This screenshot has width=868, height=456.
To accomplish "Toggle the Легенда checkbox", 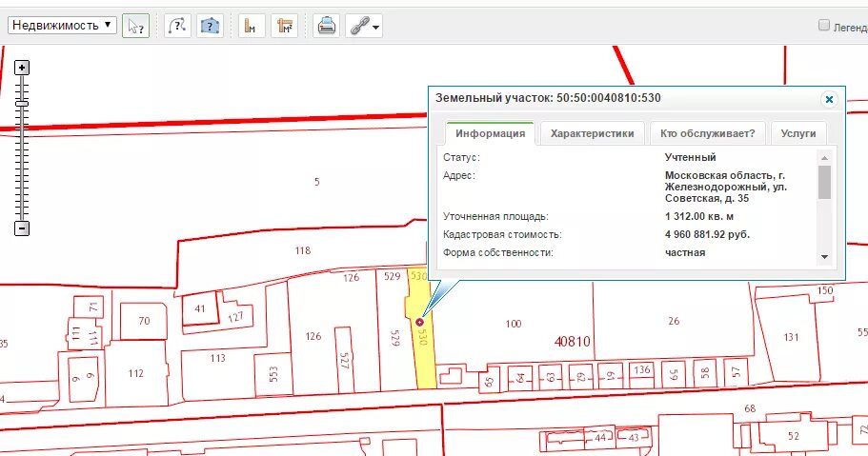I will tap(824, 25).
